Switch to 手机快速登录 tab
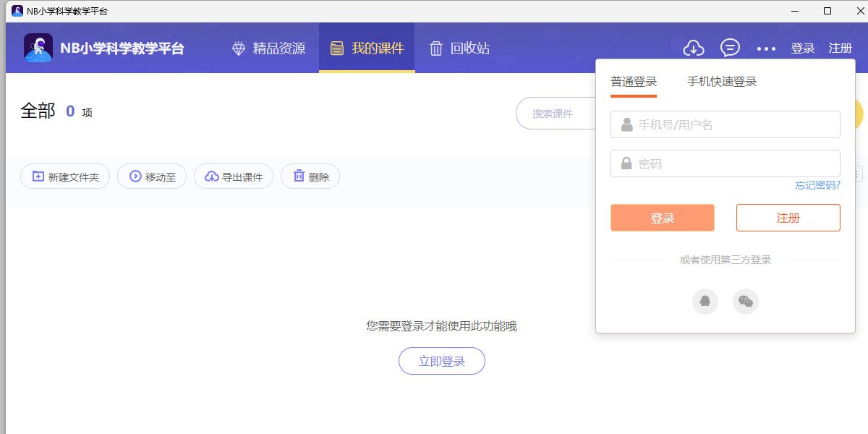Image resolution: width=868 pixels, height=434 pixels. [x=722, y=82]
